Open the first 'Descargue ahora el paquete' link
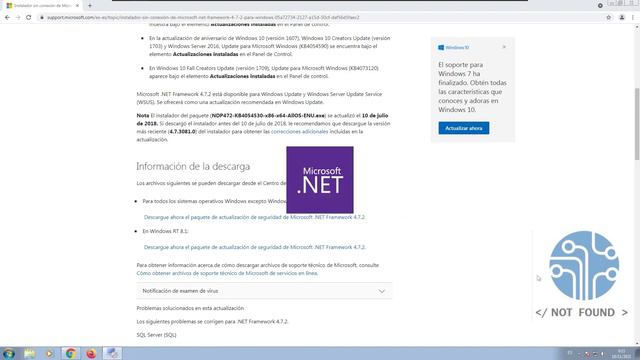640x360 pixels. (254, 217)
